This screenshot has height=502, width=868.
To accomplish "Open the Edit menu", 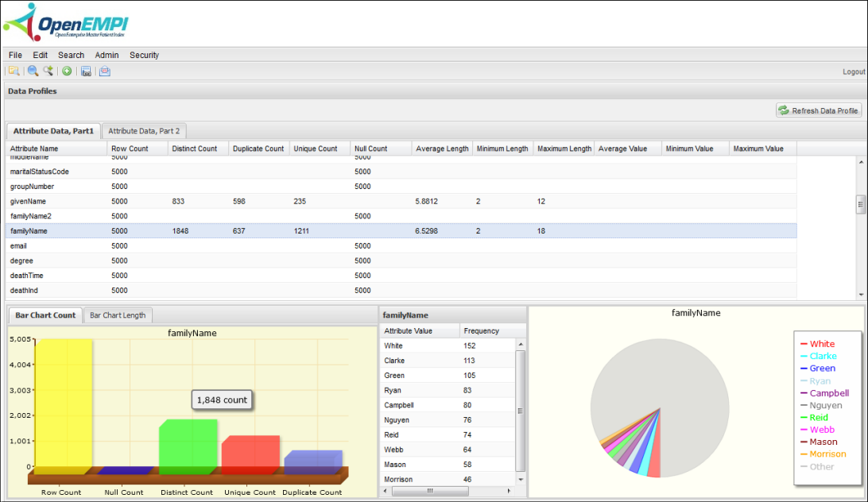I will (40, 55).
